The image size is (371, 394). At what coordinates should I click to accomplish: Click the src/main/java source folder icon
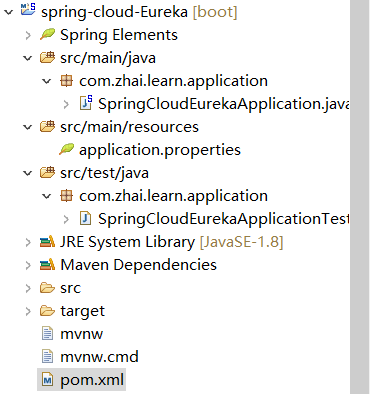(x=47, y=58)
